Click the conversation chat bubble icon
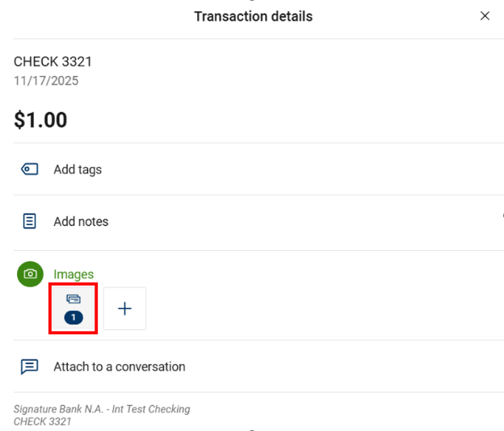The width and height of the screenshot is (504, 431). point(30,366)
